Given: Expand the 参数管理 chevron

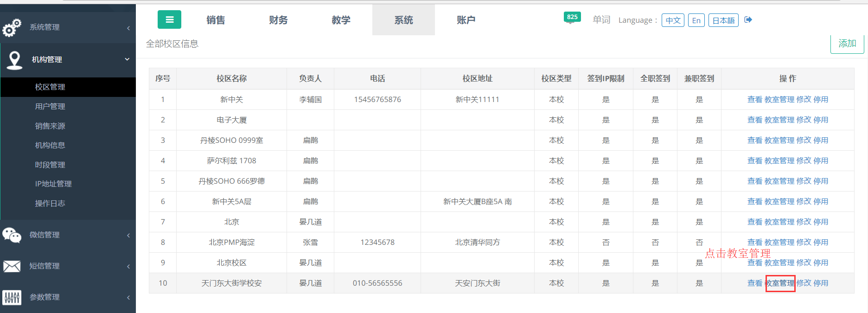Looking at the screenshot, I should pos(128,298).
